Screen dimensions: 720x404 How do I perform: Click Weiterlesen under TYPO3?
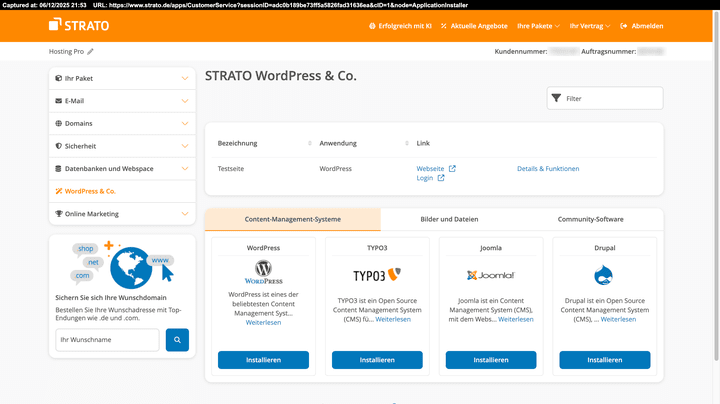pyautogui.click(x=393, y=319)
